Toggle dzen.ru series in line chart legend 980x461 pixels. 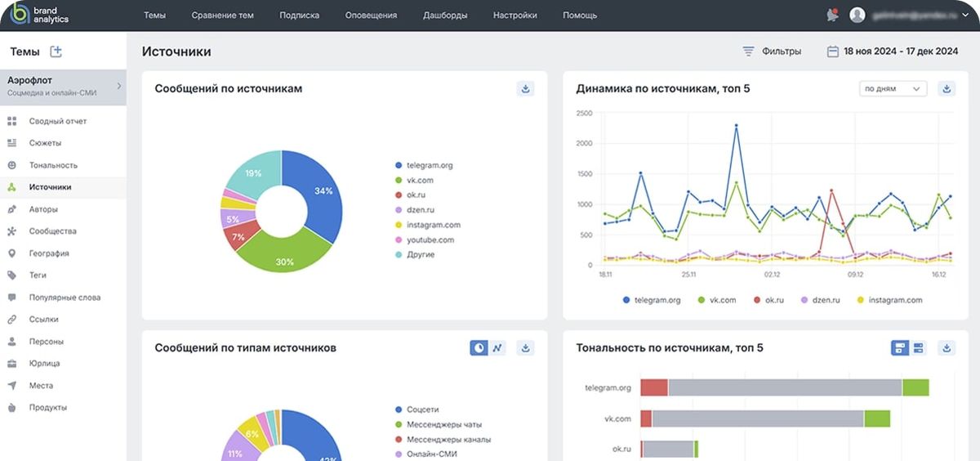[x=820, y=300]
